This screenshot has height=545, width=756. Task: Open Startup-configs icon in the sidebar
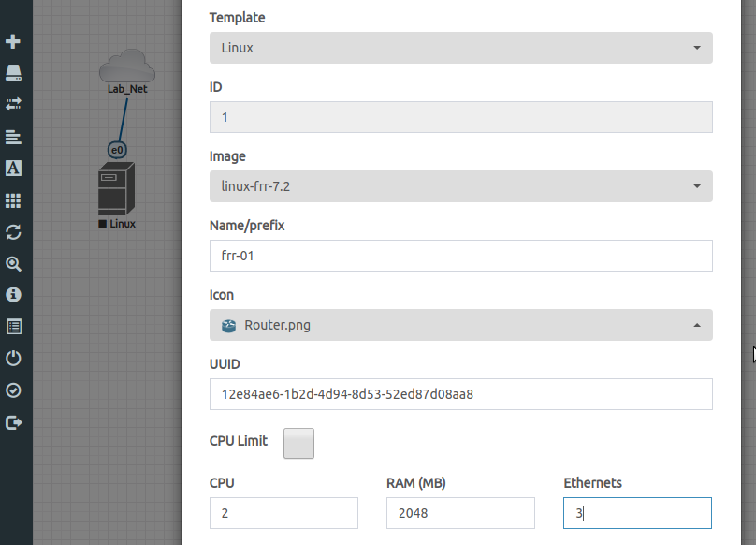(13, 137)
